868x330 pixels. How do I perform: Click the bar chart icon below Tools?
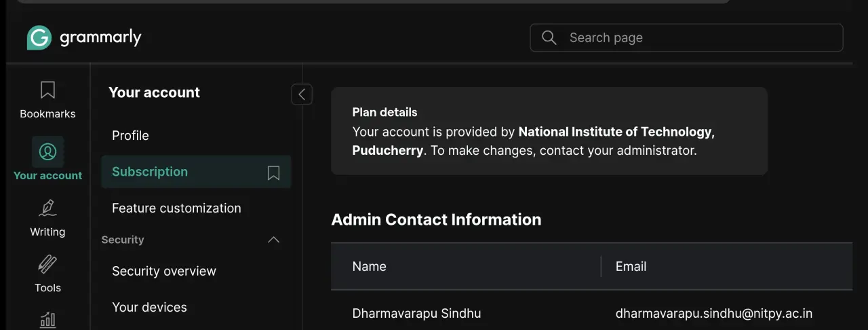coord(47,320)
